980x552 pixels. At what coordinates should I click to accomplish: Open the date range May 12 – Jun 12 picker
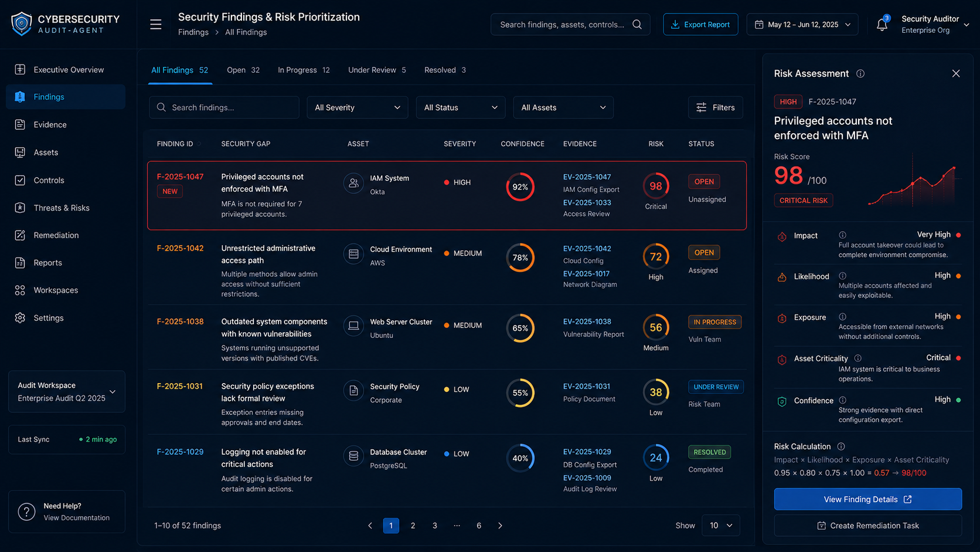point(802,25)
